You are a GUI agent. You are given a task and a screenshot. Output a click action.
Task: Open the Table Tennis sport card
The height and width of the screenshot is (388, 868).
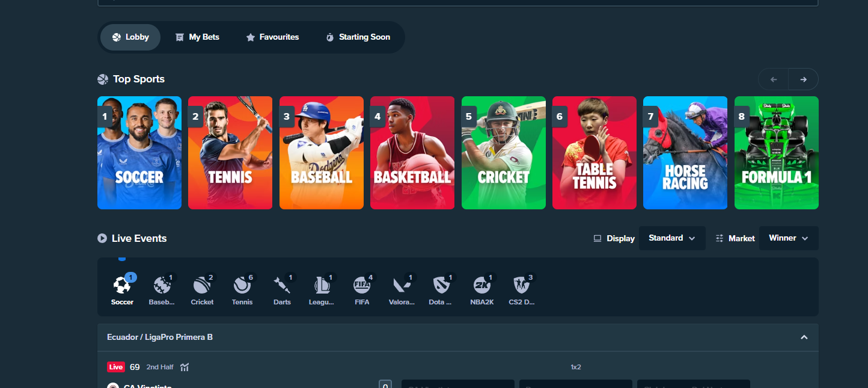pos(594,153)
